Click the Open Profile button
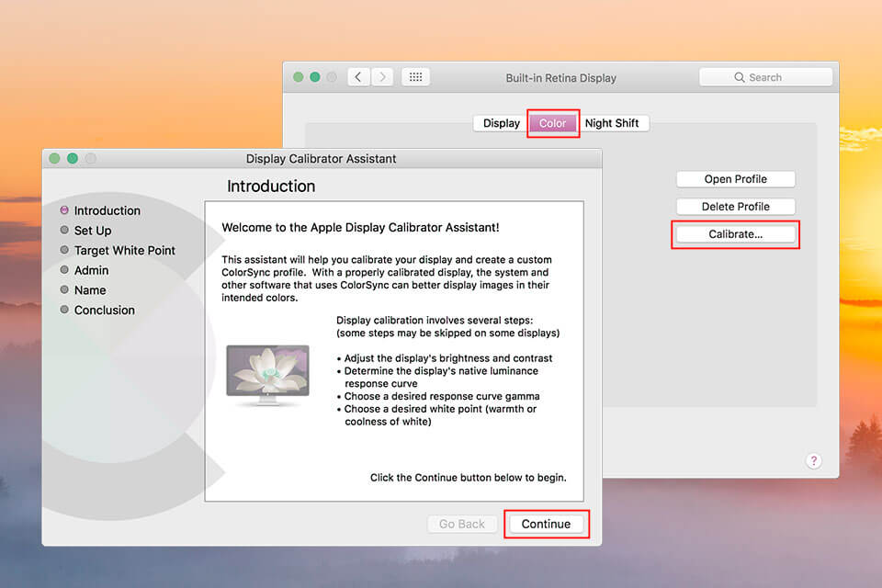The image size is (882, 588). coord(735,178)
